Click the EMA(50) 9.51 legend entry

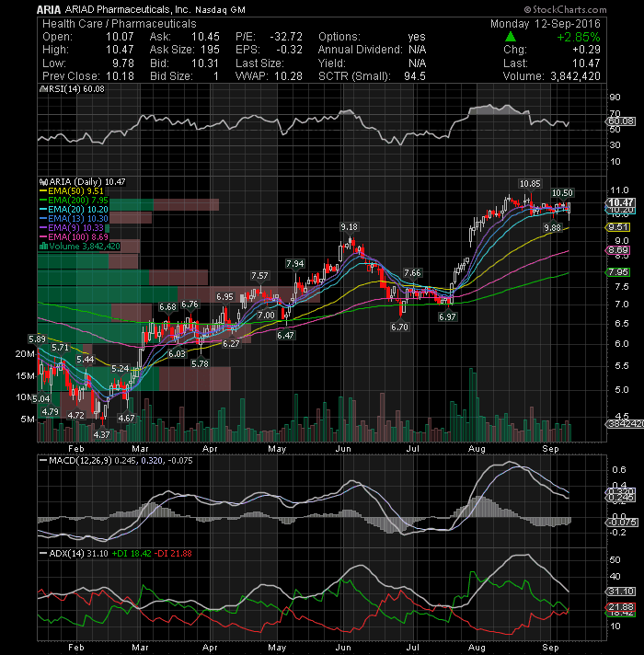pos(72,191)
